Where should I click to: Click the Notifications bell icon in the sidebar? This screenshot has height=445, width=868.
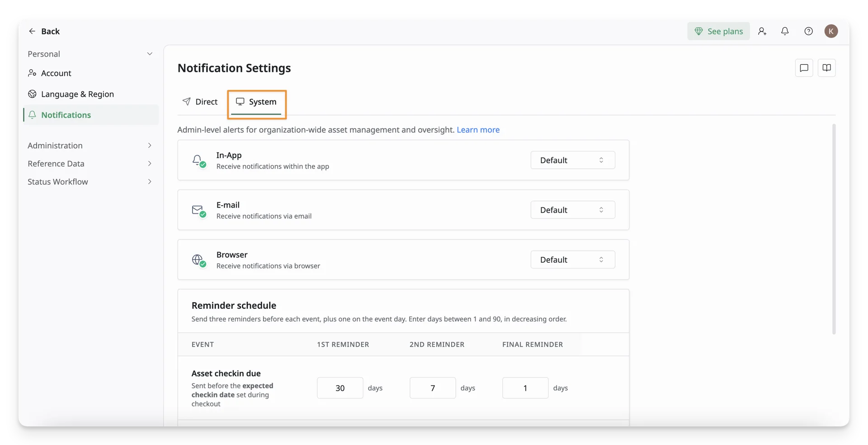[32, 115]
